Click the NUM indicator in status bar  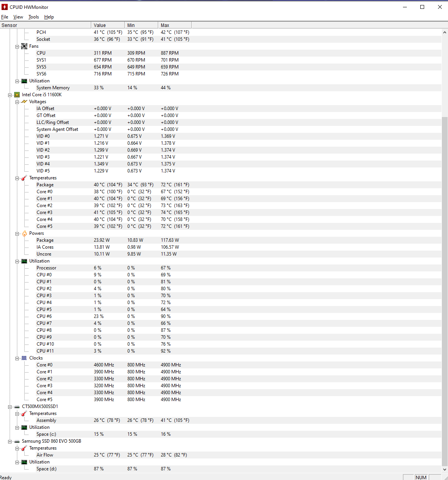[x=421, y=477]
